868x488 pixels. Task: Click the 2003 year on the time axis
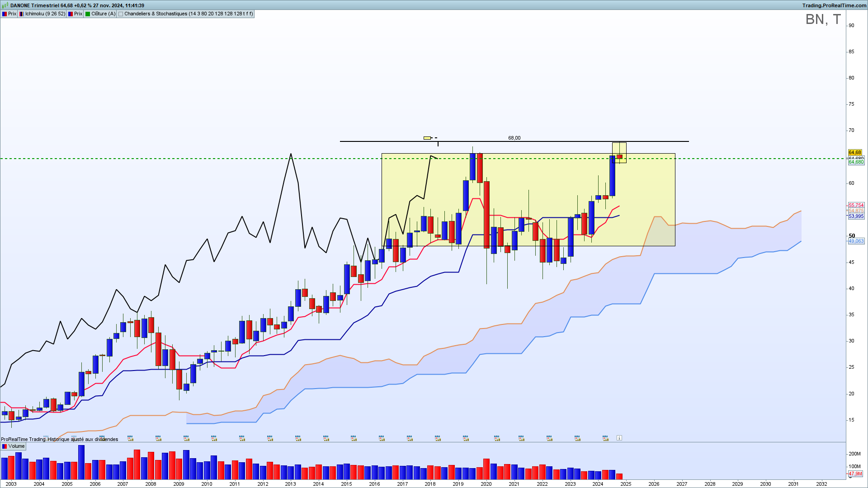coord(11,484)
